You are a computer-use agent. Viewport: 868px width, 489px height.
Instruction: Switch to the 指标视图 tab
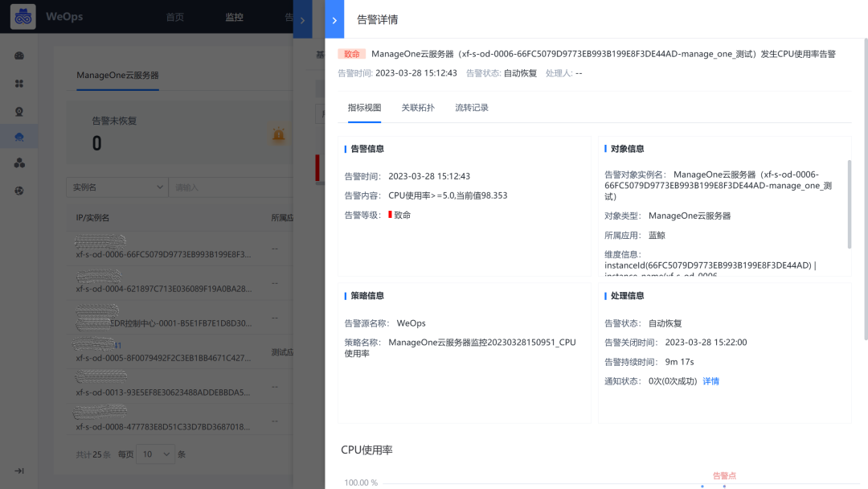[x=364, y=108]
